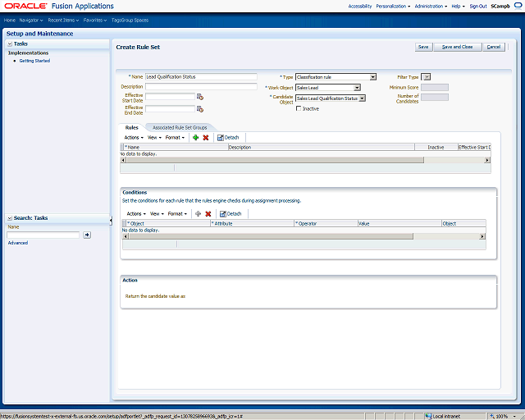The width and height of the screenshot is (525, 420).
Task: Click the Effective End Date field
Action: pyautogui.click(x=170, y=109)
